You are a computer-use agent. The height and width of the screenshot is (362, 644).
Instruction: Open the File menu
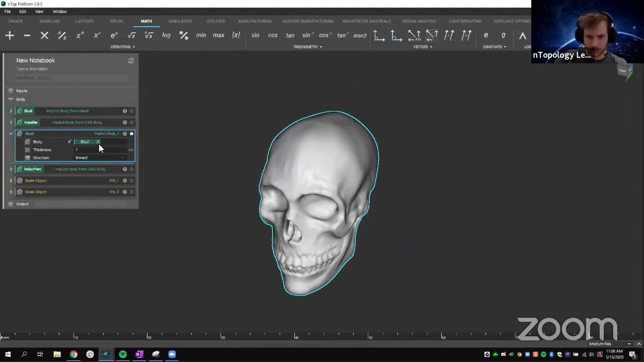(8, 12)
